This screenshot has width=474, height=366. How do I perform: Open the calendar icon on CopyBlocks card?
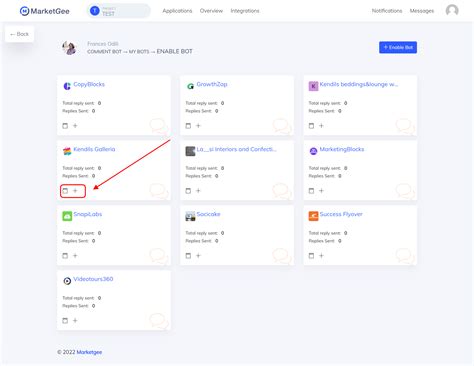pyautogui.click(x=65, y=126)
